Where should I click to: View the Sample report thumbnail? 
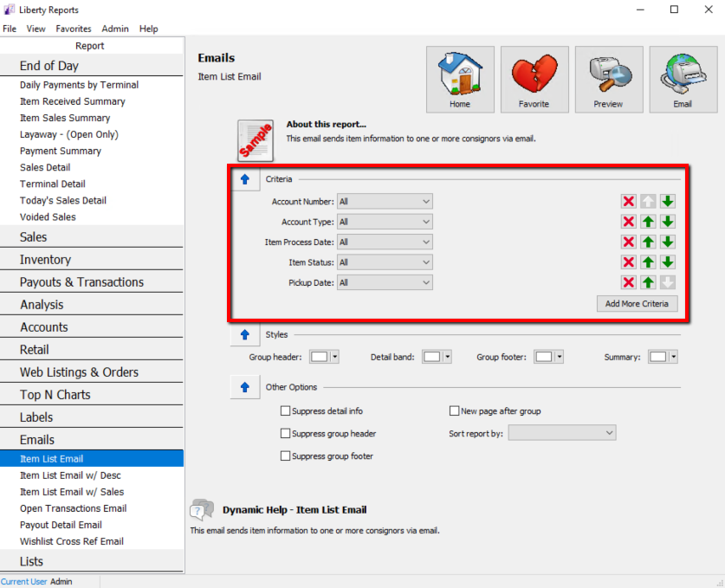coord(256,140)
